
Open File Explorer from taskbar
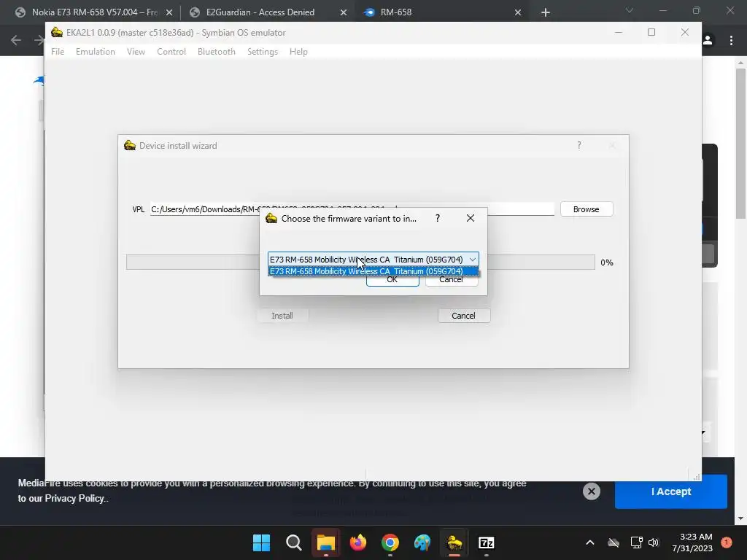coord(326,542)
